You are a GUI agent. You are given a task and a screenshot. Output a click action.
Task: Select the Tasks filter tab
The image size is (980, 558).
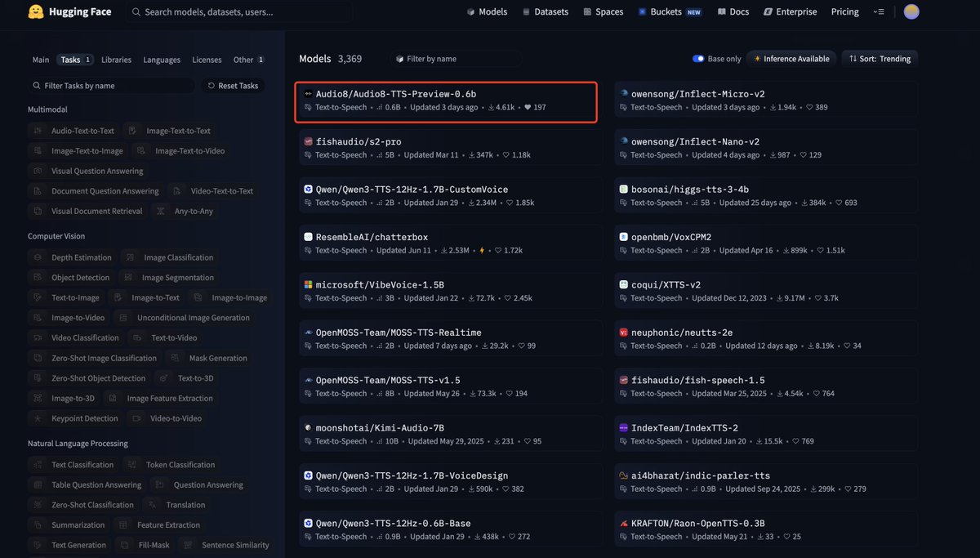tap(76, 60)
